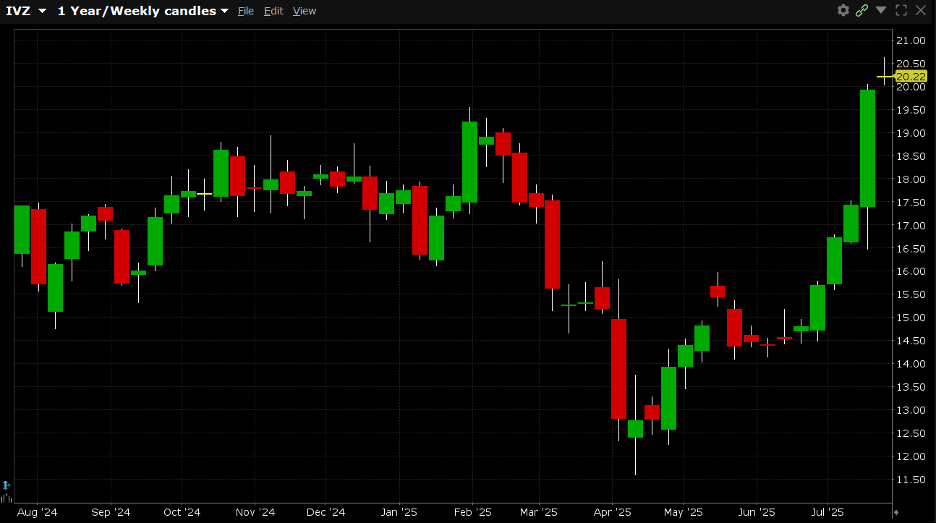
Task: Open the Edit menu
Action: (273, 11)
